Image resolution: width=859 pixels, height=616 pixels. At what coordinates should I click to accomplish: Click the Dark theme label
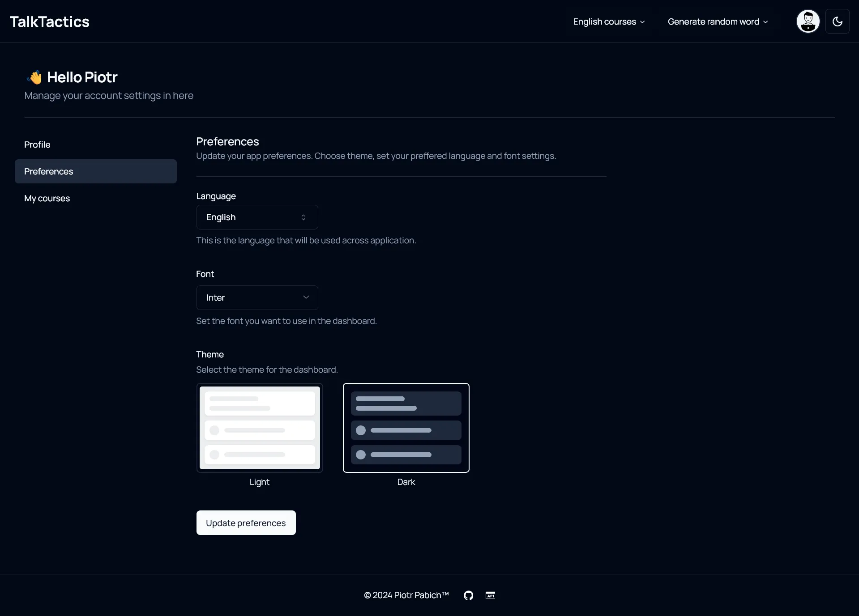pyautogui.click(x=406, y=482)
